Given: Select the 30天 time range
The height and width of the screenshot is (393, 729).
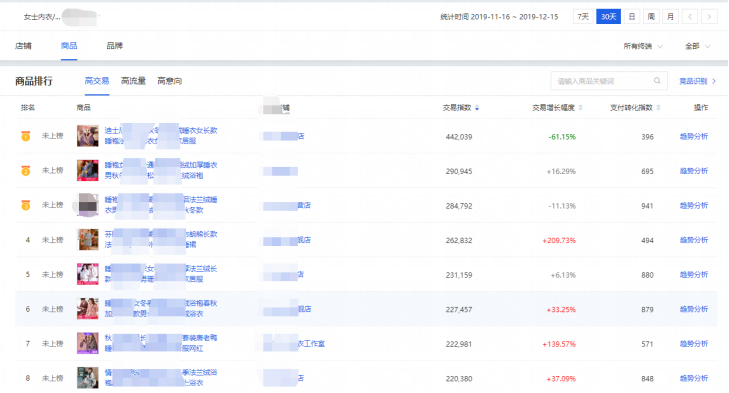Looking at the screenshot, I should [x=608, y=17].
